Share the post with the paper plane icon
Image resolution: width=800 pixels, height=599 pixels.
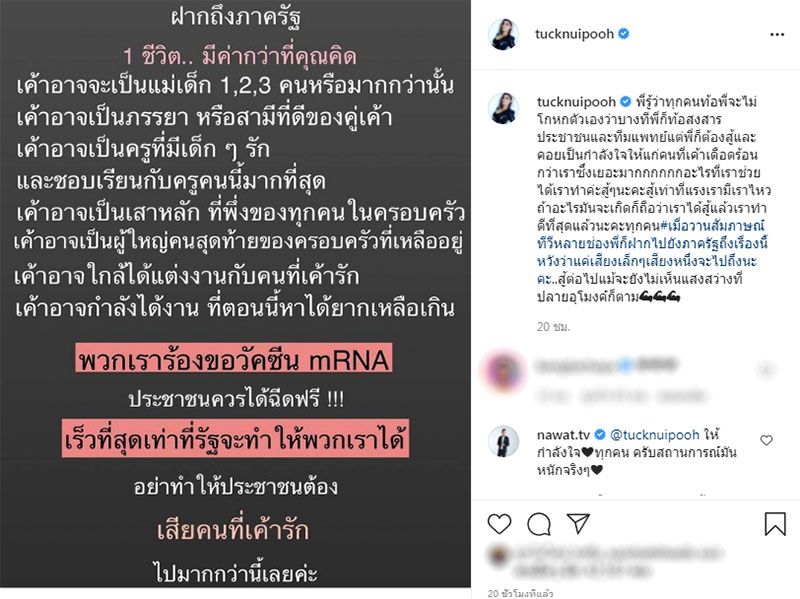tap(578, 523)
